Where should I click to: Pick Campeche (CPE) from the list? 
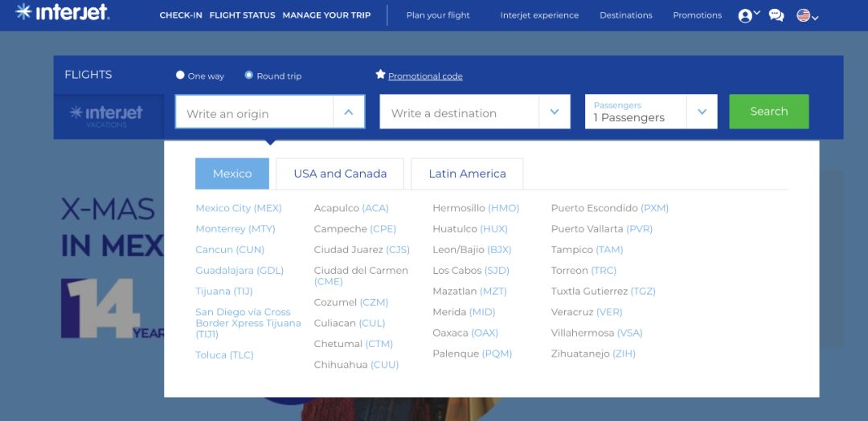coord(355,229)
